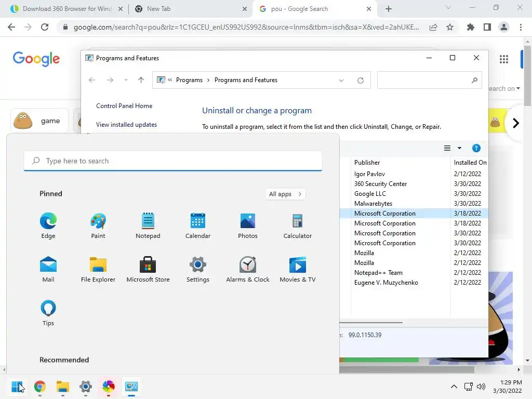Click the Google logo
The height and width of the screenshot is (399, 532).
pos(36,59)
